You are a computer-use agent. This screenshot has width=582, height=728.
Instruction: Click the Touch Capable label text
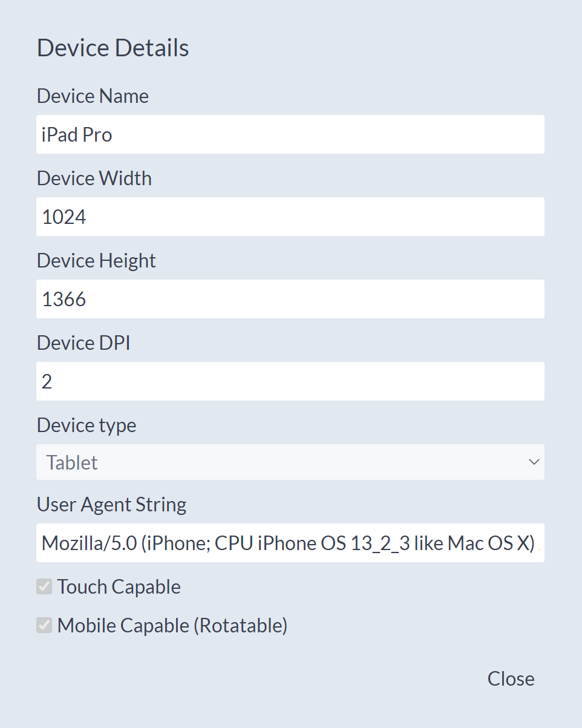pyautogui.click(x=119, y=587)
